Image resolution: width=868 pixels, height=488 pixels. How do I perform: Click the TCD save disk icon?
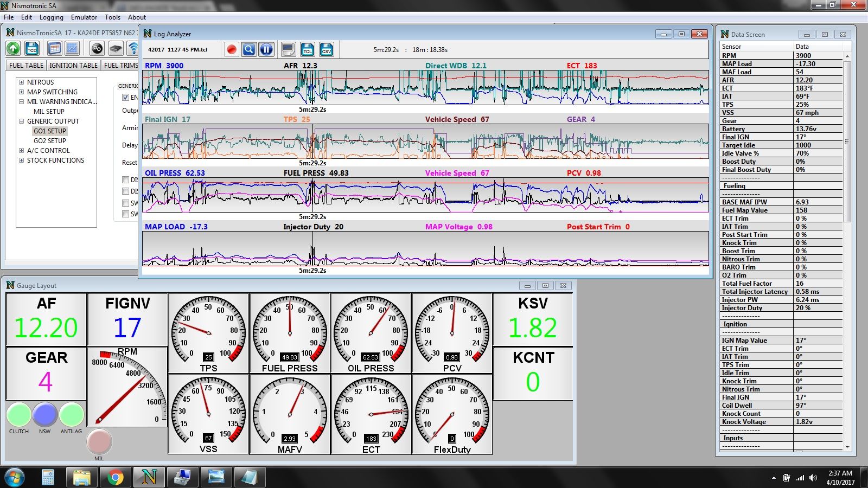[x=32, y=49]
